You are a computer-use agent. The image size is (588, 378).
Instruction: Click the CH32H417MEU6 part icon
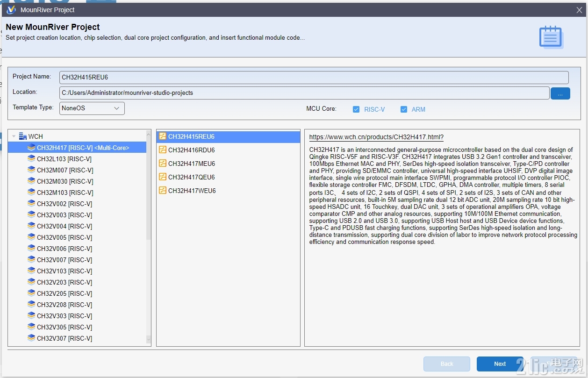(x=163, y=164)
